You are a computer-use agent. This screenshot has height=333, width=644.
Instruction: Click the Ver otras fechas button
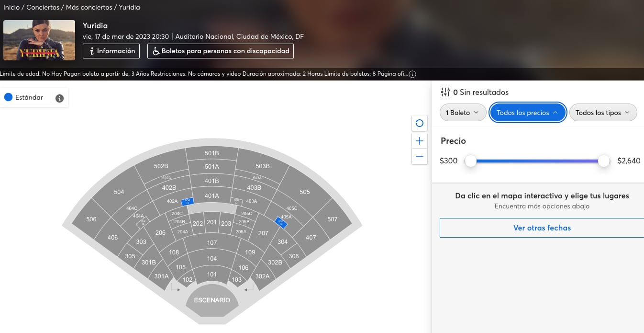pyautogui.click(x=542, y=228)
